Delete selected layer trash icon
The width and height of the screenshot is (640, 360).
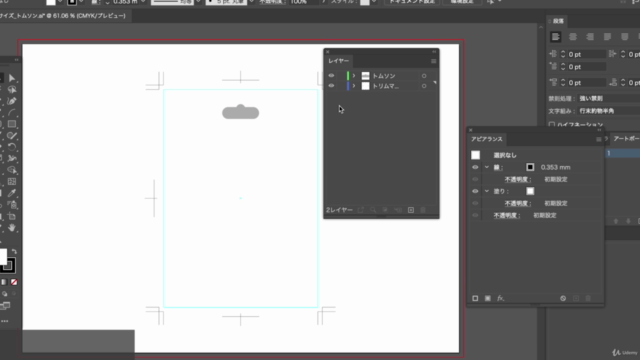[x=423, y=210]
